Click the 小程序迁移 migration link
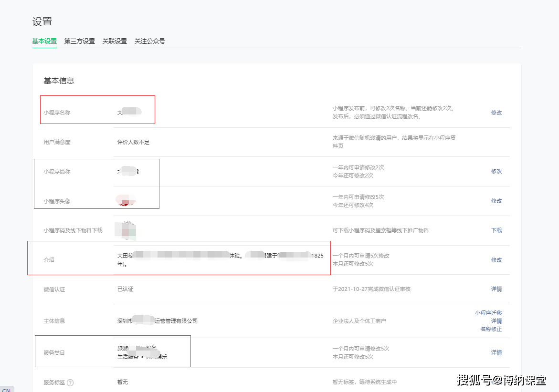 [x=489, y=313]
